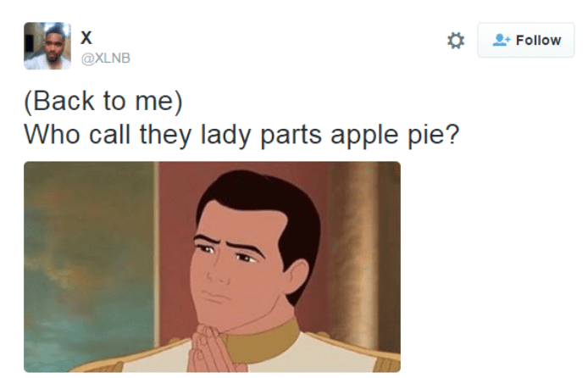Click the word "Follow" label text
This screenshot has width=588, height=378.
coord(539,40)
